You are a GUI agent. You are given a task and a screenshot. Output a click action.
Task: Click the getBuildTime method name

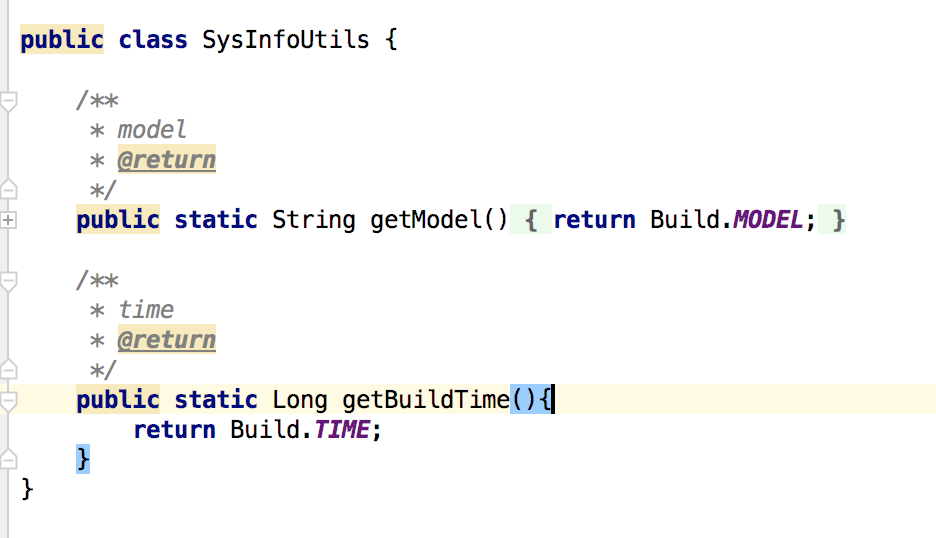click(x=425, y=399)
